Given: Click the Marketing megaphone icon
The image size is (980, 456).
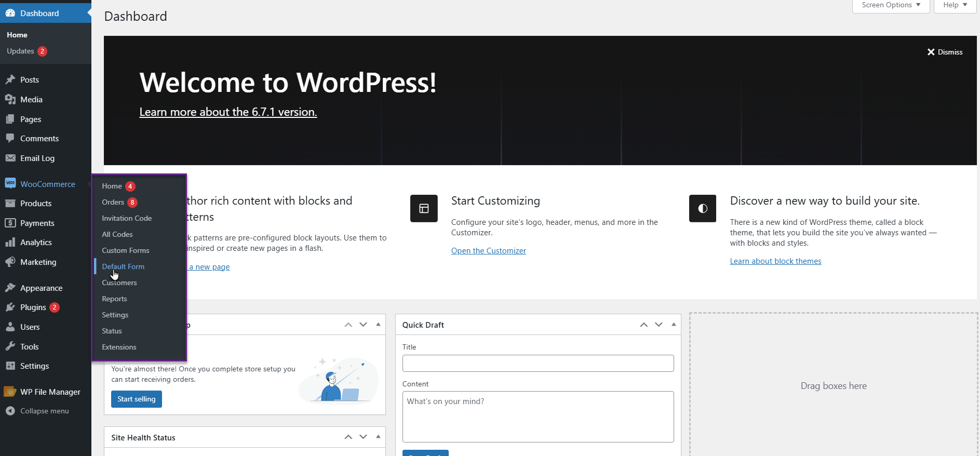Looking at the screenshot, I should pyautogui.click(x=10, y=262).
